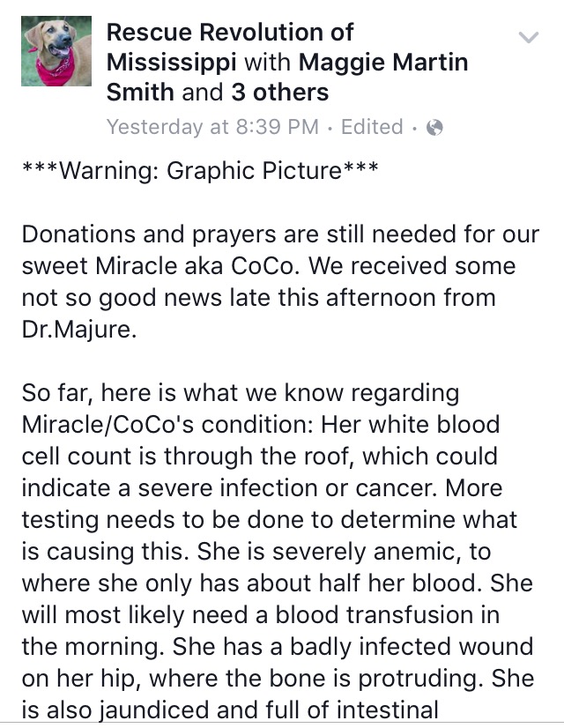The height and width of the screenshot is (728, 564).
Task: Open Rescue Revolution of Mississippi page
Action: (x=229, y=33)
